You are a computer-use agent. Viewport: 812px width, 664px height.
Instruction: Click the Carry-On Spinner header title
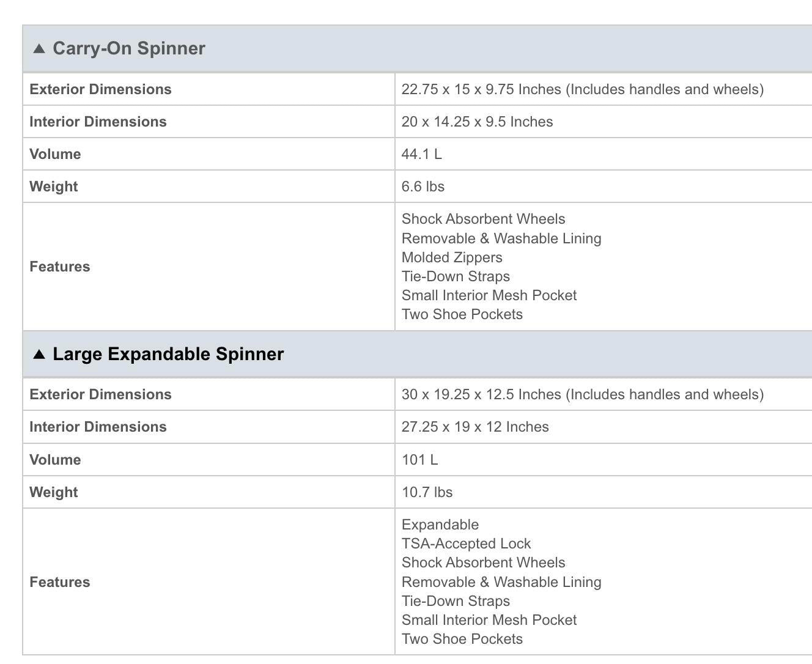129,48
